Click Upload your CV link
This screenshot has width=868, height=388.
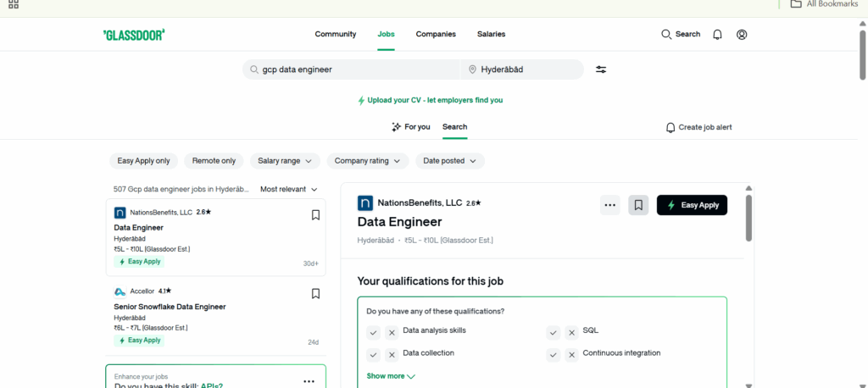click(x=430, y=100)
